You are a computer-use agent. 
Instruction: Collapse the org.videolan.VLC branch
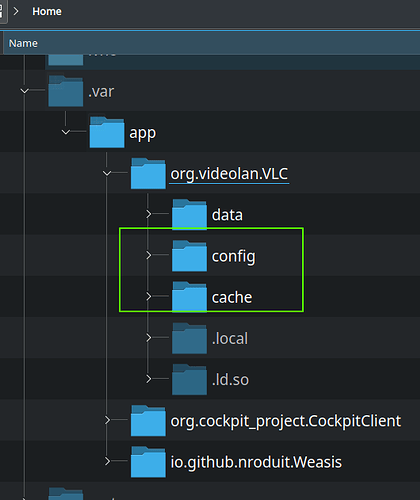[x=107, y=173]
